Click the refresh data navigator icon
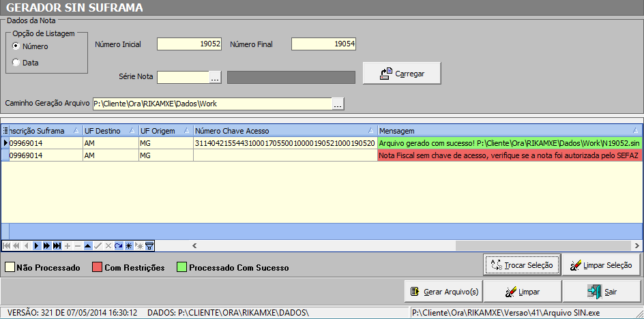Image resolution: width=644 pixels, height=319 pixels. (x=118, y=246)
